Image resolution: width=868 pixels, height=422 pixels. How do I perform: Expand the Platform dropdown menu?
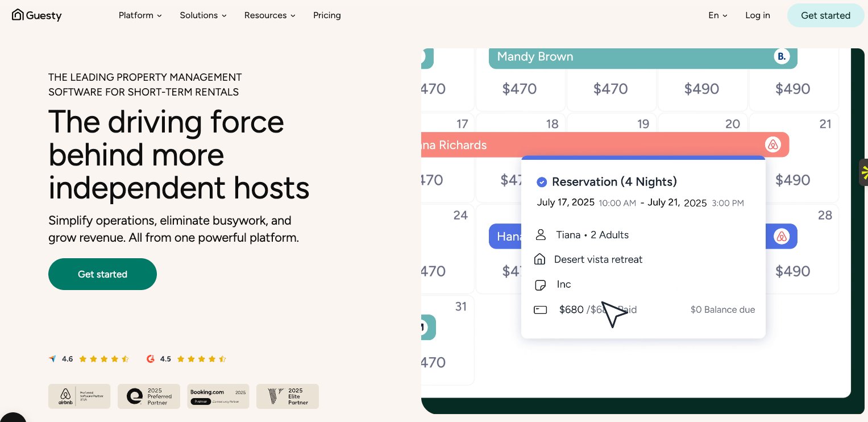click(x=140, y=15)
